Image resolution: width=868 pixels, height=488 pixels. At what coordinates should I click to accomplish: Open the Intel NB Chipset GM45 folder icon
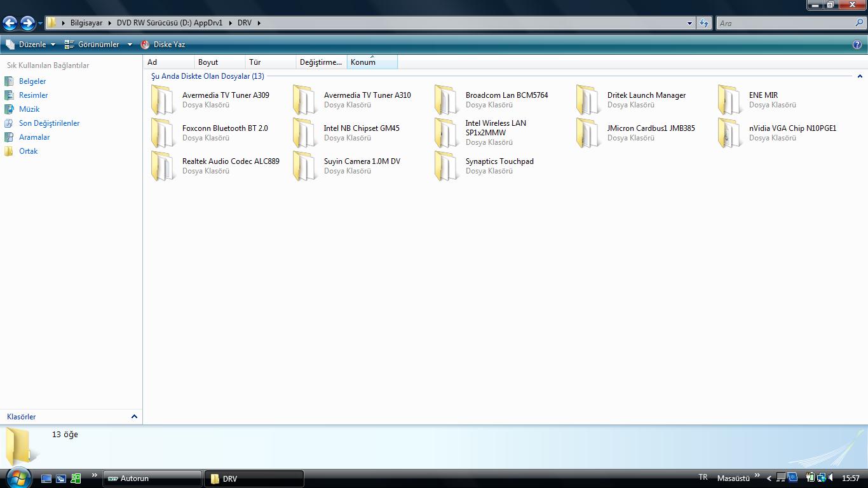tap(305, 133)
